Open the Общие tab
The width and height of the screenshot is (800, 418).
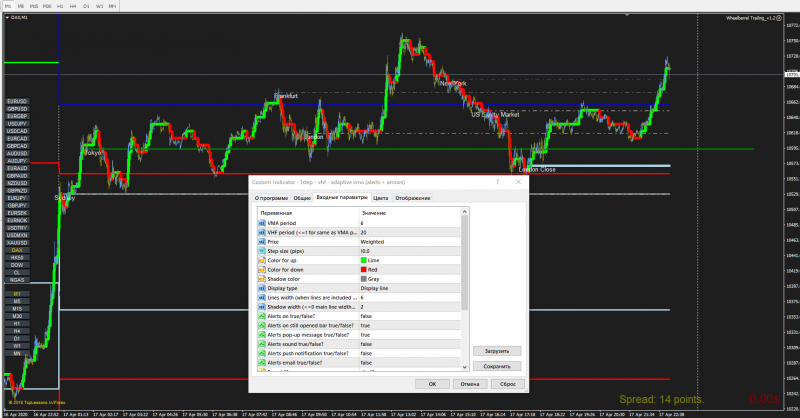pos(302,198)
